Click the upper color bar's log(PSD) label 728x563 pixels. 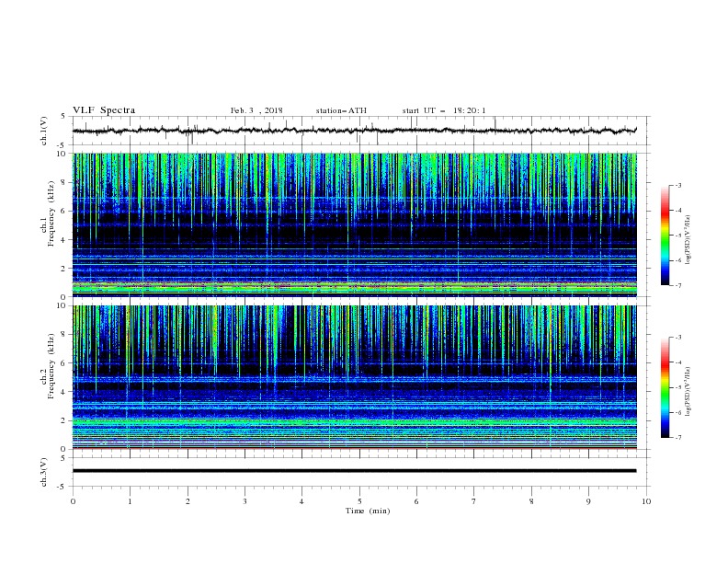point(688,240)
